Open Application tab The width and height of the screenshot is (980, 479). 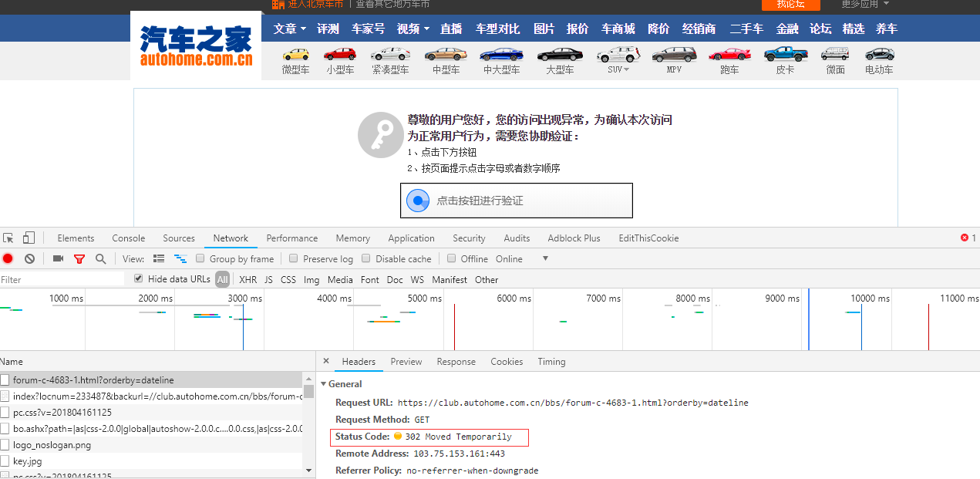tap(412, 238)
